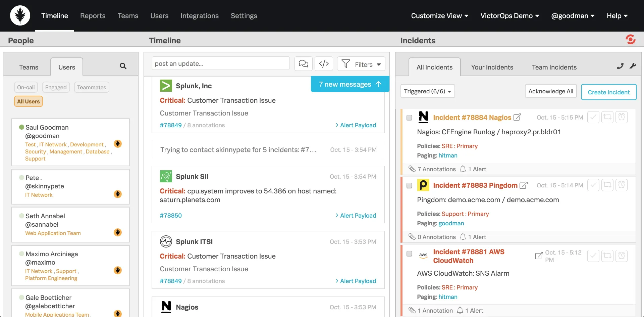Open hitman paging link in Incident #78884
The image size is (644, 317).
(x=448, y=155)
